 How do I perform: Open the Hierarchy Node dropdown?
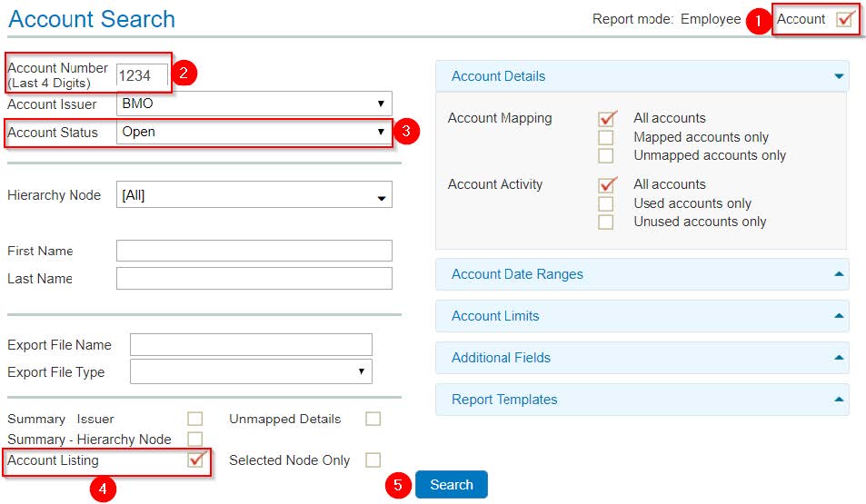pos(254,195)
